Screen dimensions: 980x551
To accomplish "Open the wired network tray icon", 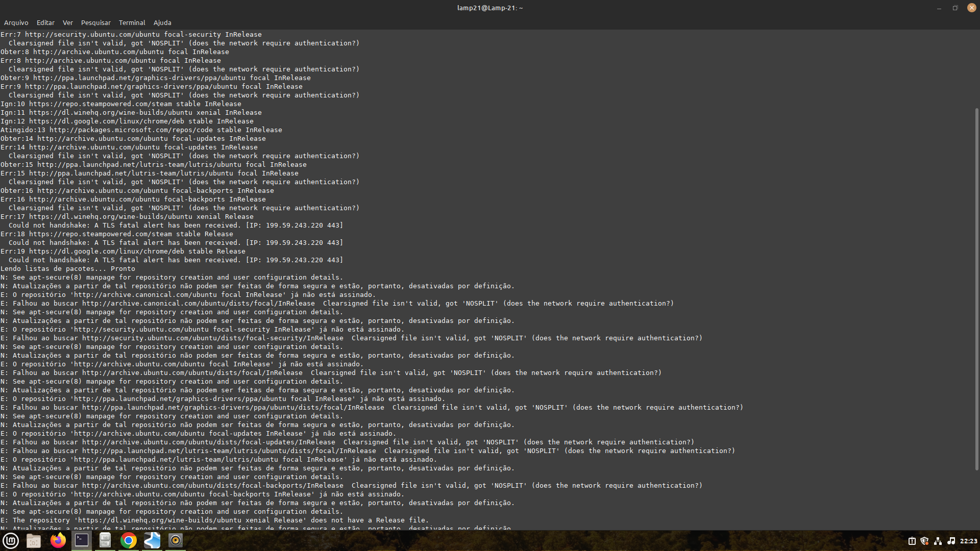I will coord(938,541).
